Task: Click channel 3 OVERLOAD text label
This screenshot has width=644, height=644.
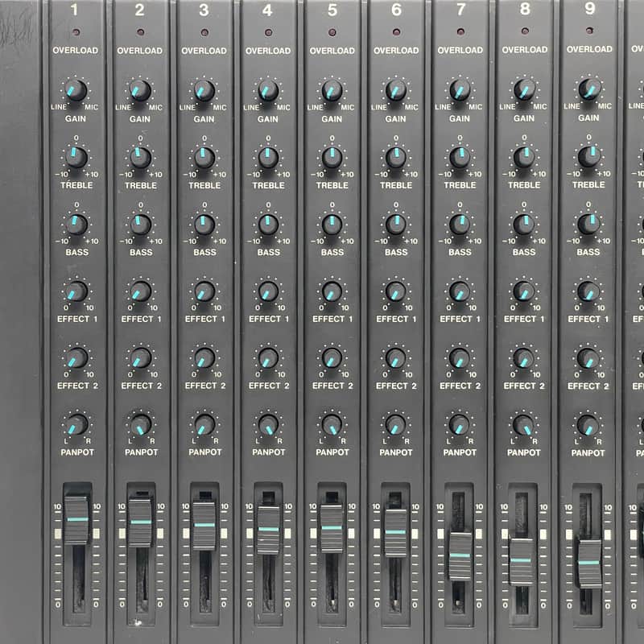Action: click(204, 51)
